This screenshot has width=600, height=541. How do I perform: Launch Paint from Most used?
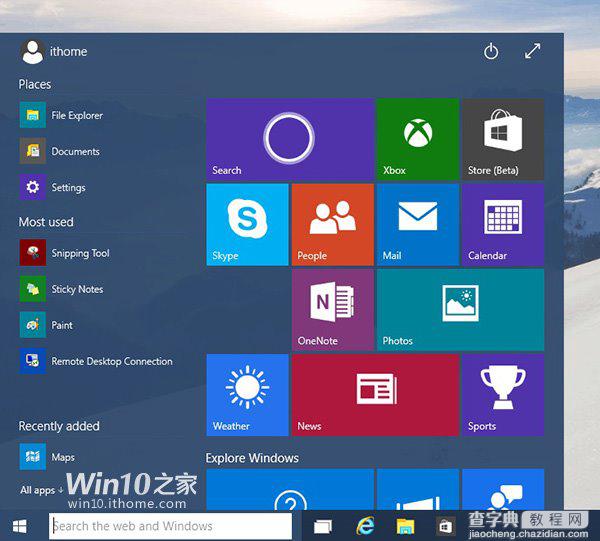46,325
